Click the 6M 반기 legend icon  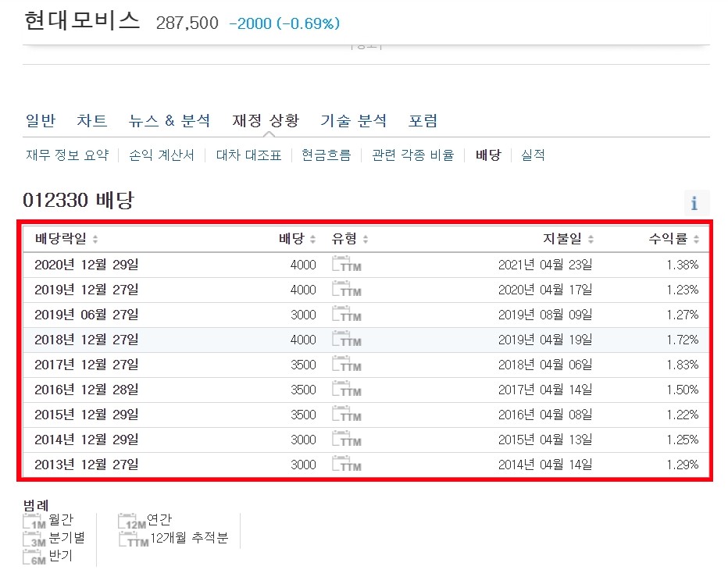coord(34,557)
